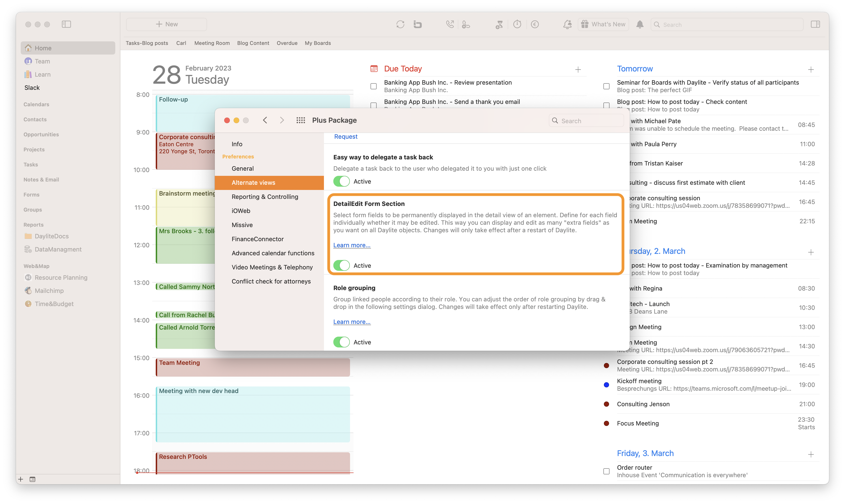Image resolution: width=845 pixels, height=504 pixels.
Task: Expand Opportunities section in sidebar
Action: [x=41, y=134]
